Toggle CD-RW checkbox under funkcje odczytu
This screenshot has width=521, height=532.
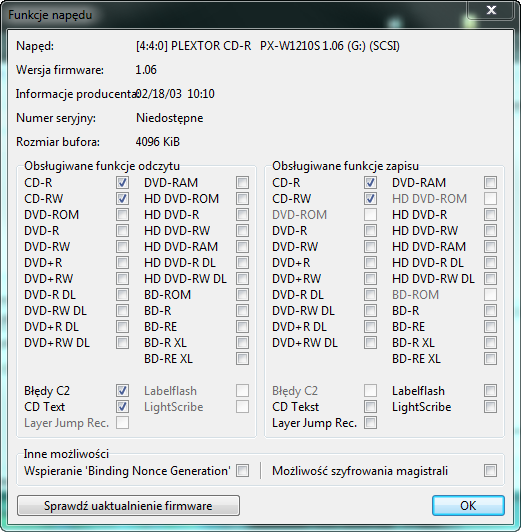(x=122, y=198)
